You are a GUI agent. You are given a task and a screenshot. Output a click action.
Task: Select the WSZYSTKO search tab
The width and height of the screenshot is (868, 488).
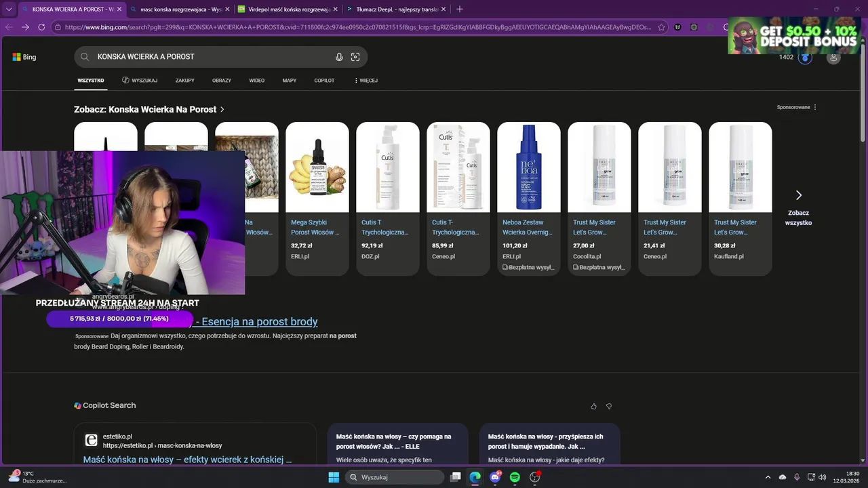pos(91,81)
